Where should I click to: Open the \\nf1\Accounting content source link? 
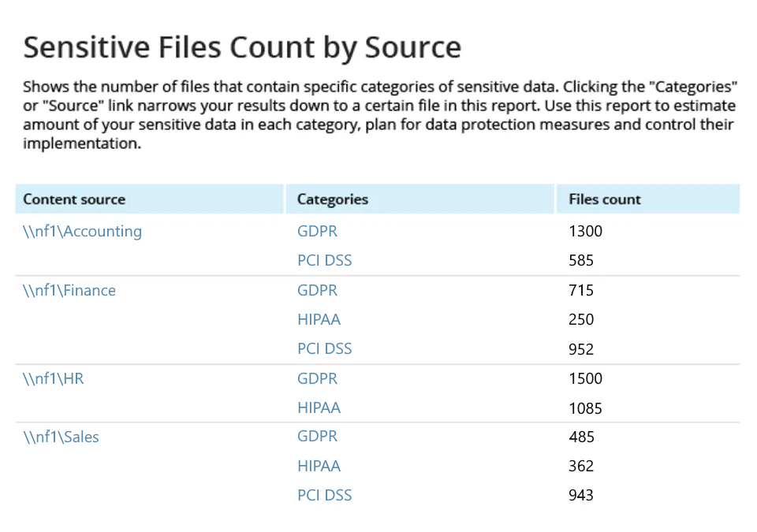click(81, 231)
